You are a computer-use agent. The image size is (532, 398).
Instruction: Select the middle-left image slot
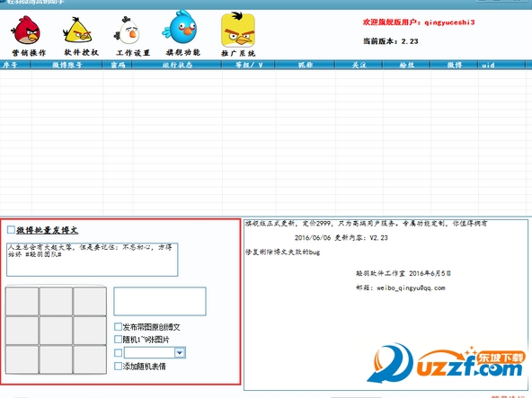(x=22, y=331)
